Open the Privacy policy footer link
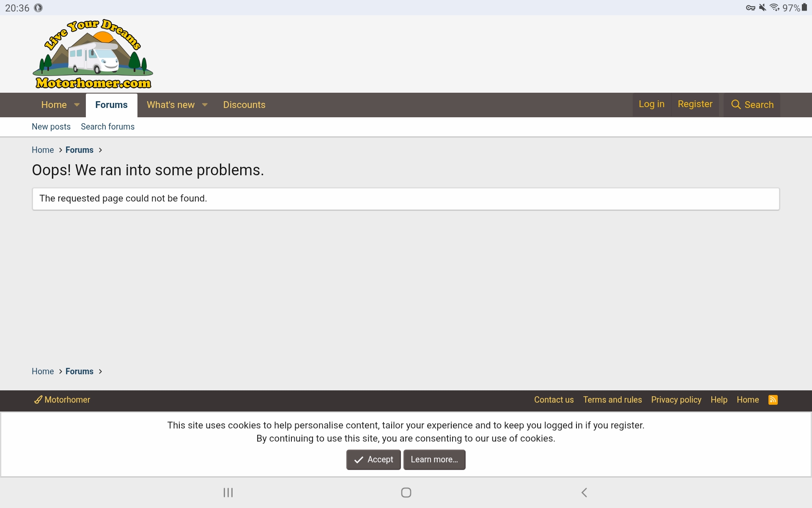 pos(676,400)
